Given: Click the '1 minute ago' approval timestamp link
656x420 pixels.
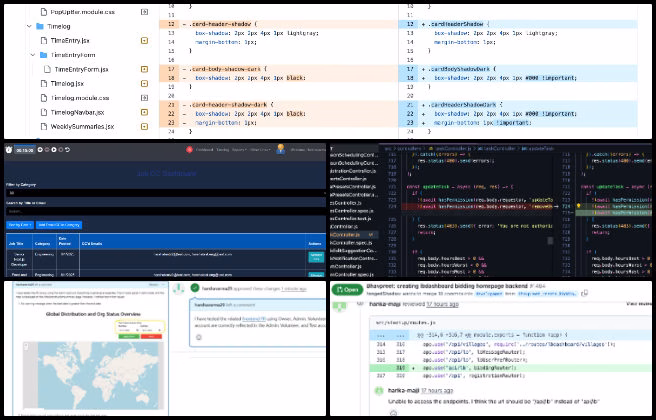Looking at the screenshot, I should (x=294, y=289).
